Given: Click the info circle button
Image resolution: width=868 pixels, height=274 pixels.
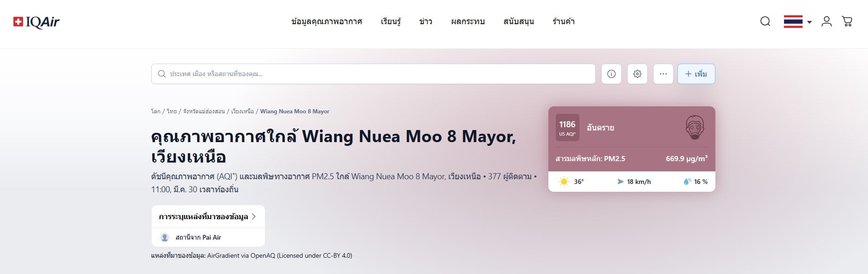Looking at the screenshot, I should click(611, 74).
